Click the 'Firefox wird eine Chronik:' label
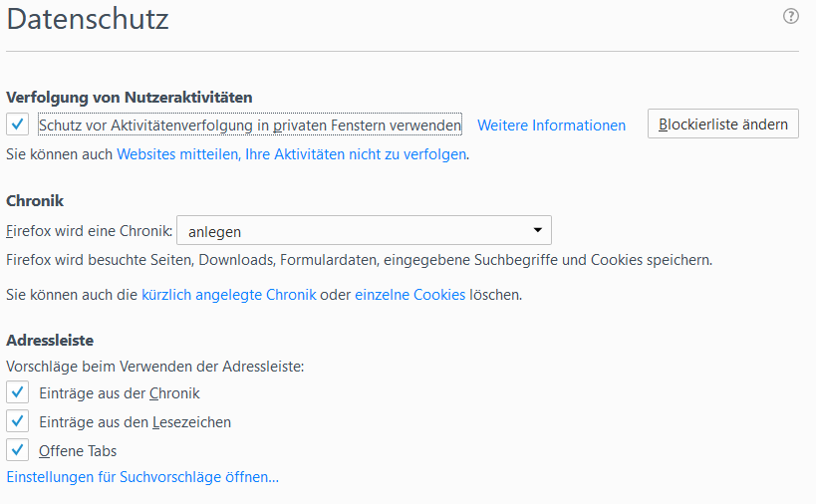This screenshot has height=504, width=816. [90, 231]
